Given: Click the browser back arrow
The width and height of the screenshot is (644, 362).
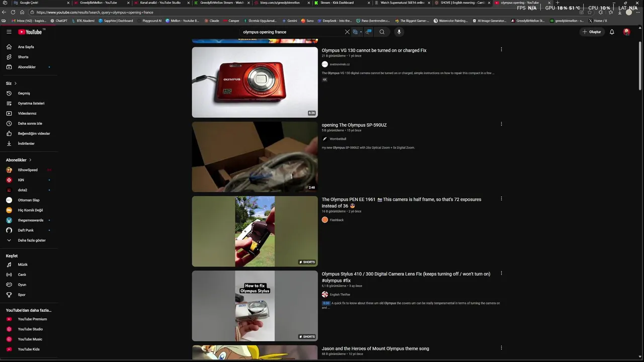Looking at the screenshot, I should click(4, 12).
